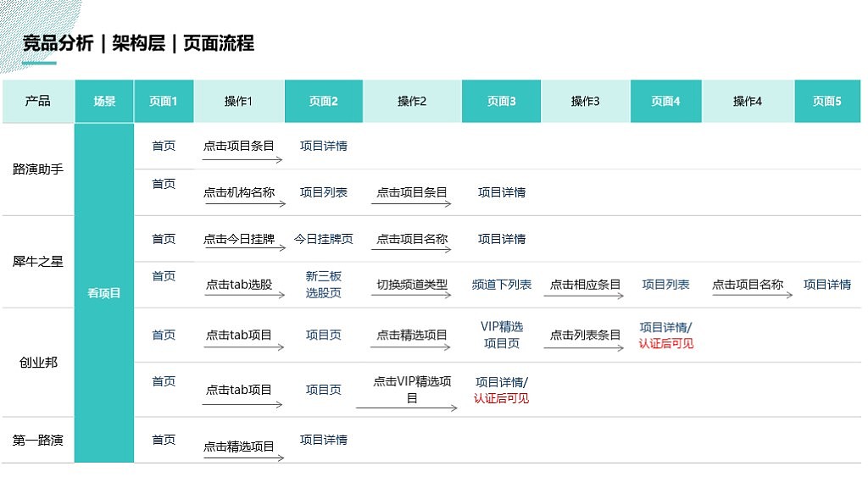Viewport: 868px width, 488px height.
Task: Select the VIP精选项目页 page cell
Action: (x=502, y=335)
